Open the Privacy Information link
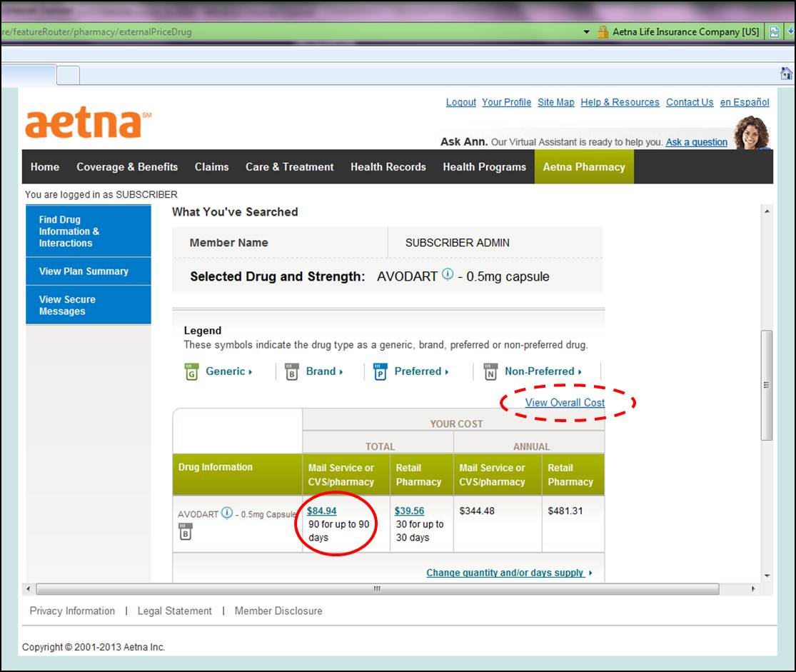This screenshot has height=672, width=796. coord(72,611)
